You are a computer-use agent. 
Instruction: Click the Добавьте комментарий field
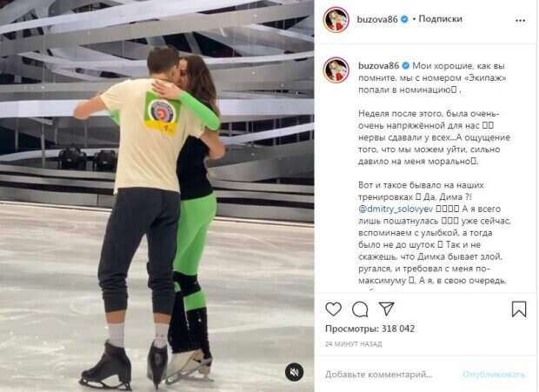tap(379, 375)
